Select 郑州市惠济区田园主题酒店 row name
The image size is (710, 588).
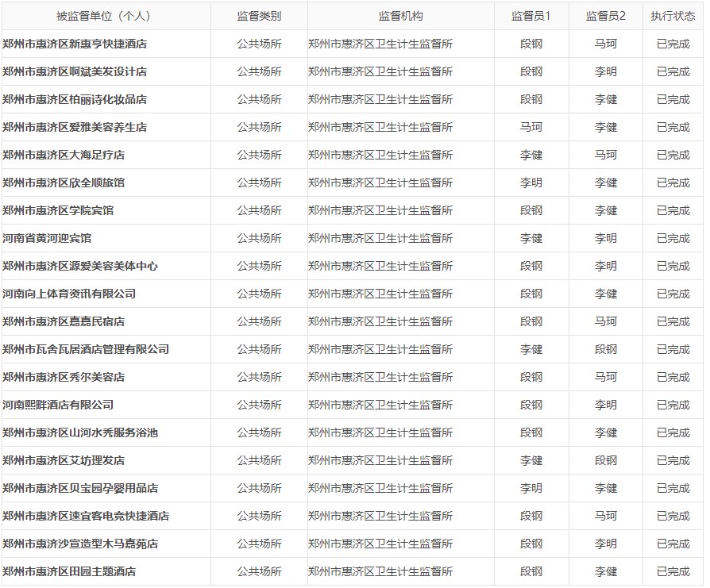pyautogui.click(x=69, y=571)
